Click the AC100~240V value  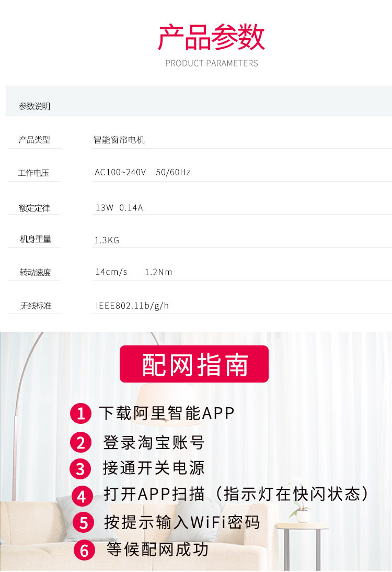[x=120, y=172]
